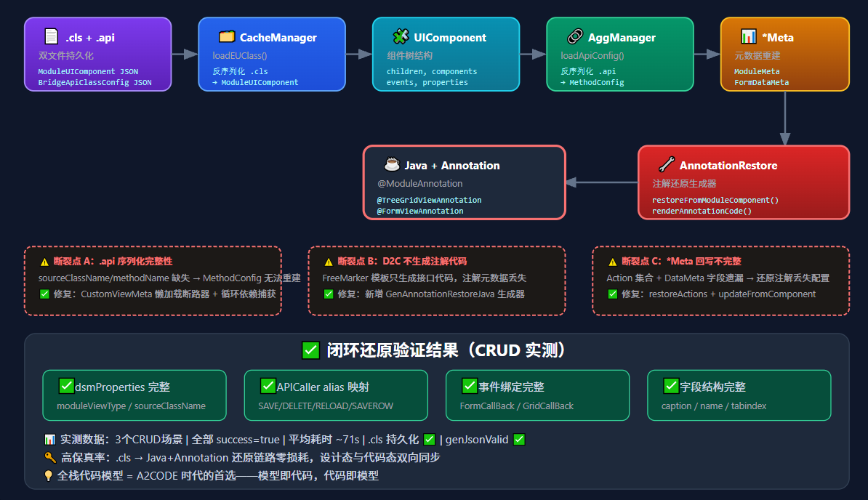868x500 pixels.
Task: Click the chain link icon beside AggManager
Action: (575, 36)
